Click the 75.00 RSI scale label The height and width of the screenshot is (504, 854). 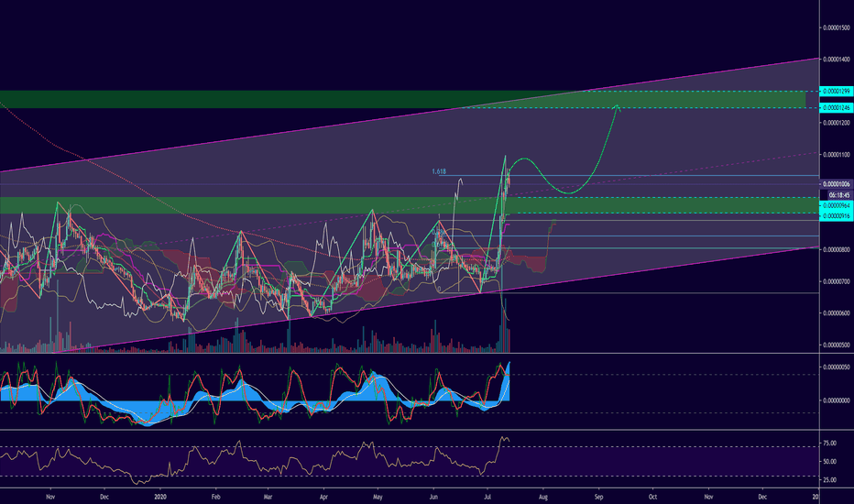[829, 444]
